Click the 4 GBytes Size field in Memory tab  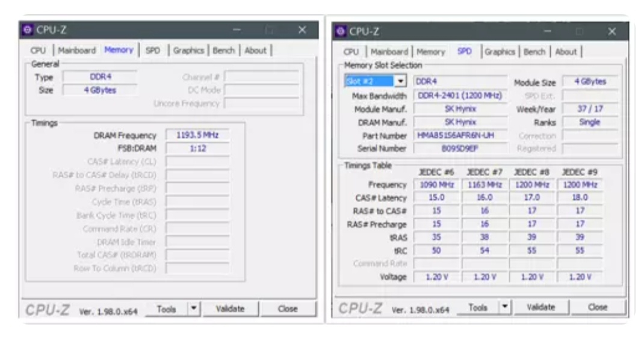pyautogui.click(x=101, y=90)
